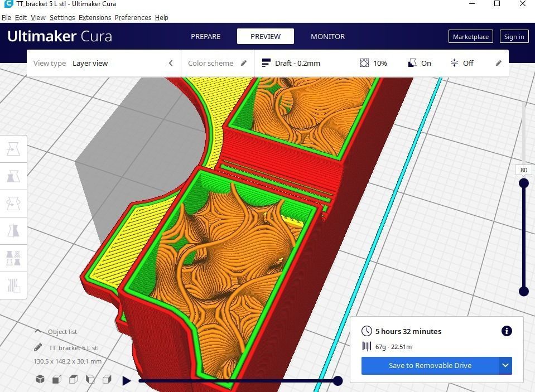The height and width of the screenshot is (392, 535).
Task: Edit print settings with pencil icon
Action: (499, 63)
